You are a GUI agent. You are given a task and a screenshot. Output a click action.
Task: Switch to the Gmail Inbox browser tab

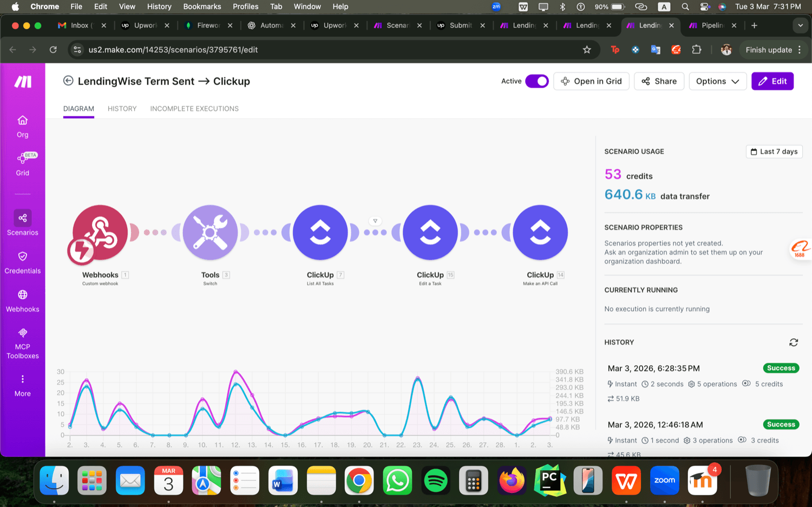coord(81,25)
